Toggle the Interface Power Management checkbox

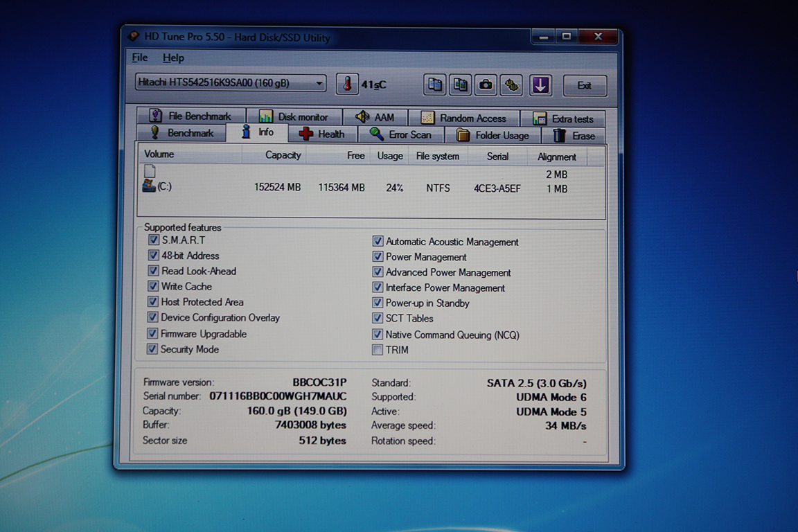click(378, 287)
